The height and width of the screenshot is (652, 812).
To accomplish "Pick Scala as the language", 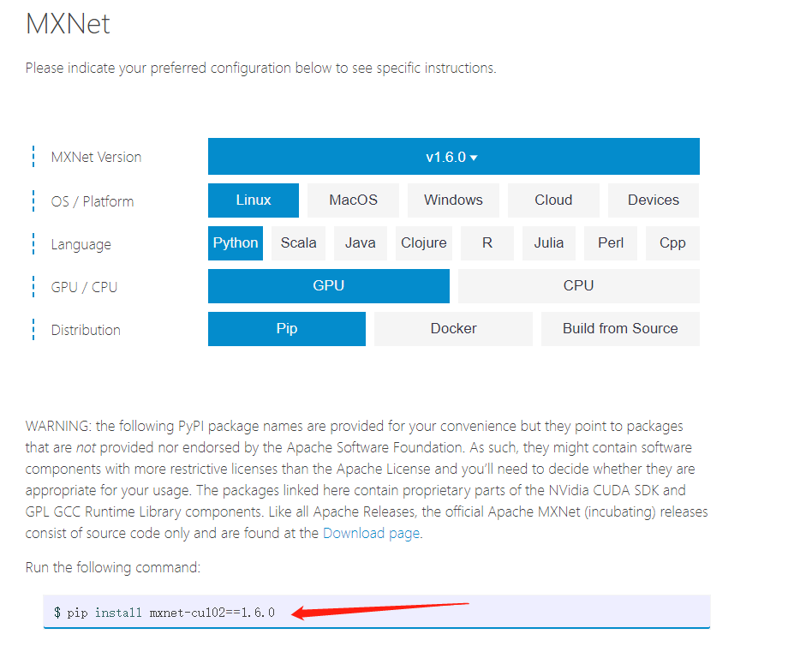I will pyautogui.click(x=298, y=242).
